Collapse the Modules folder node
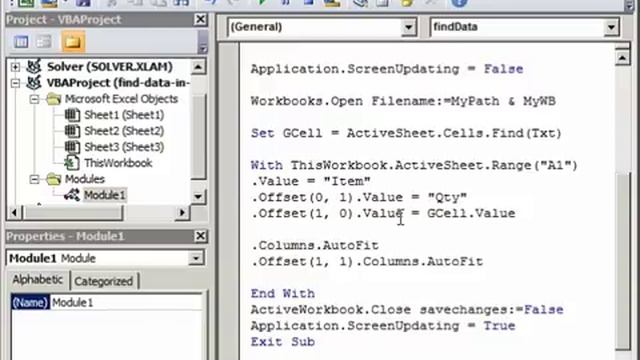Image resolution: width=640 pixels, height=360 pixels. click(x=34, y=179)
